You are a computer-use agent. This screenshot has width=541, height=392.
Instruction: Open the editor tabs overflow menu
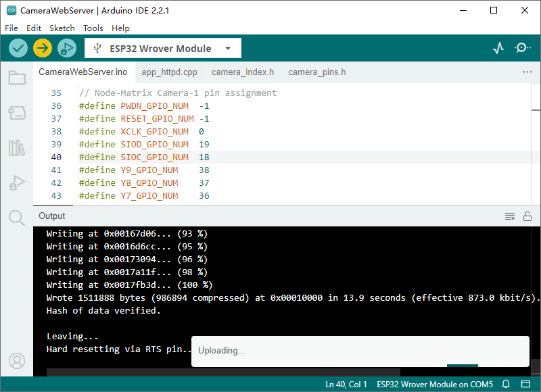pos(527,72)
